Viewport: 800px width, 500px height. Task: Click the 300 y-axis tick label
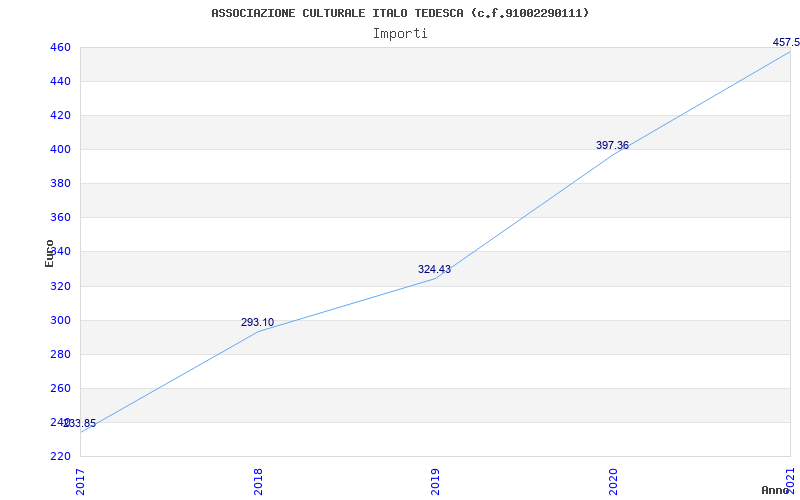[60, 320]
